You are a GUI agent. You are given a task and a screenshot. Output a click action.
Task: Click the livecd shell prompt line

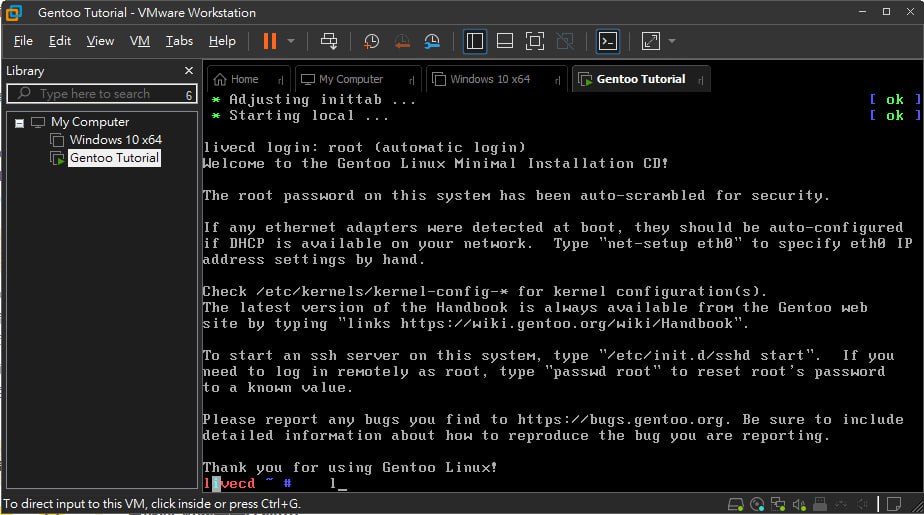point(275,484)
